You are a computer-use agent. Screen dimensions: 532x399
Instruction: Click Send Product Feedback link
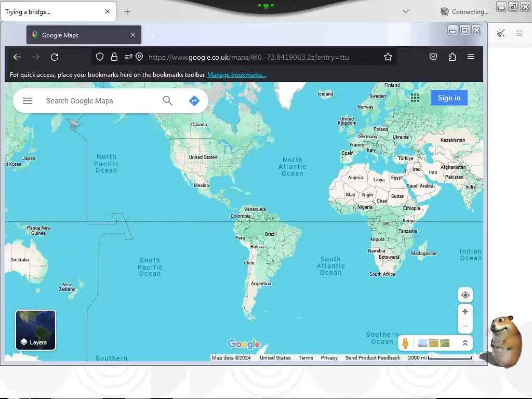click(373, 357)
